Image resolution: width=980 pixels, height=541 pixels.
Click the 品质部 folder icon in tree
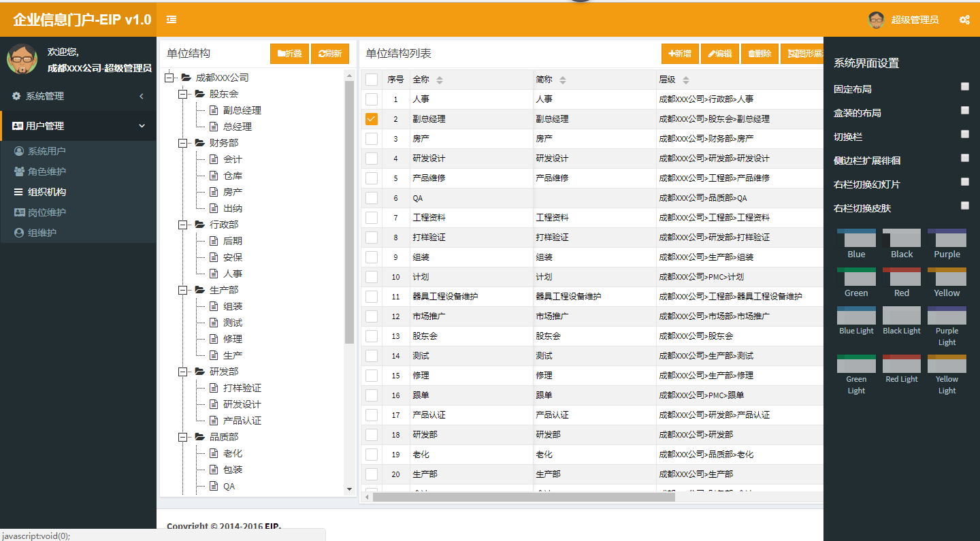199,437
